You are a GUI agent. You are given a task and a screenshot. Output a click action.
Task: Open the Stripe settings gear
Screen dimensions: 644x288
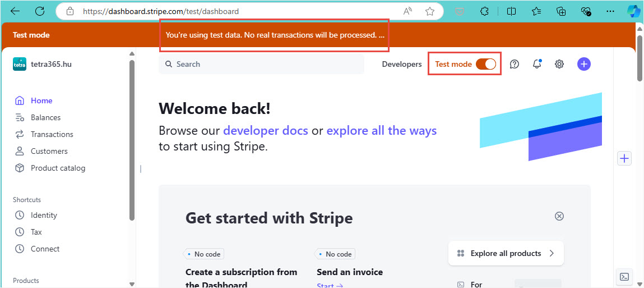559,64
